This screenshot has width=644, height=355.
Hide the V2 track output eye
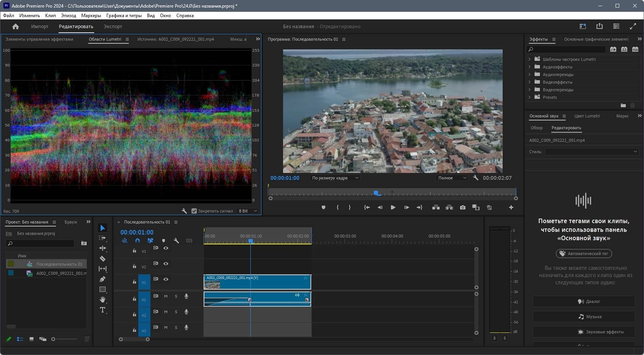(x=166, y=263)
